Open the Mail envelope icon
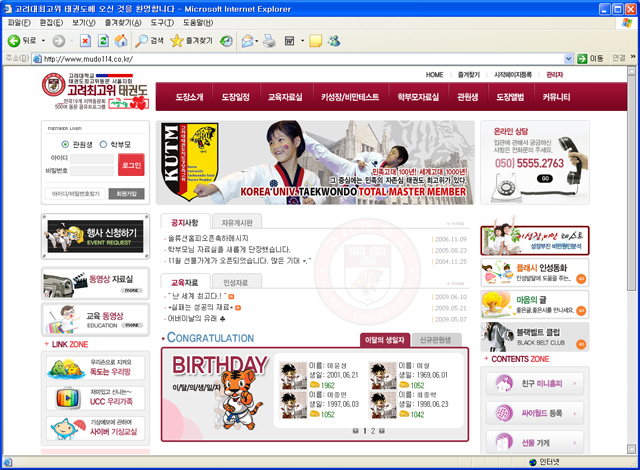This screenshot has height=470, width=640. pos(247,40)
